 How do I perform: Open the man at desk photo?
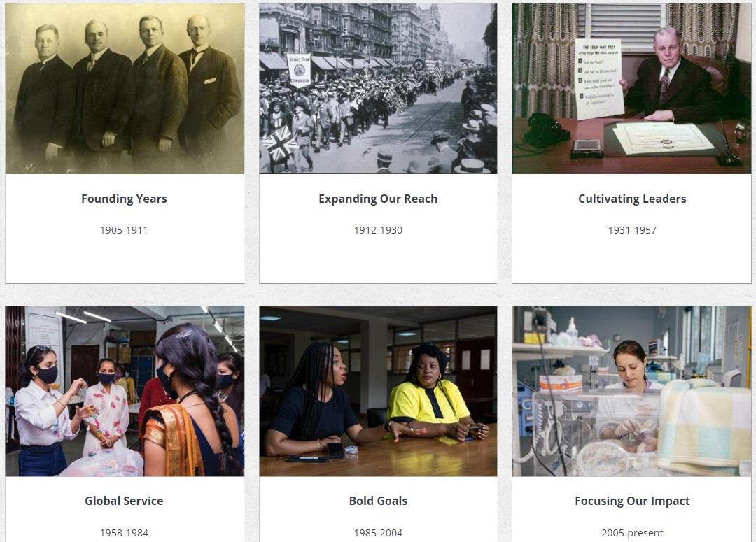(631, 89)
